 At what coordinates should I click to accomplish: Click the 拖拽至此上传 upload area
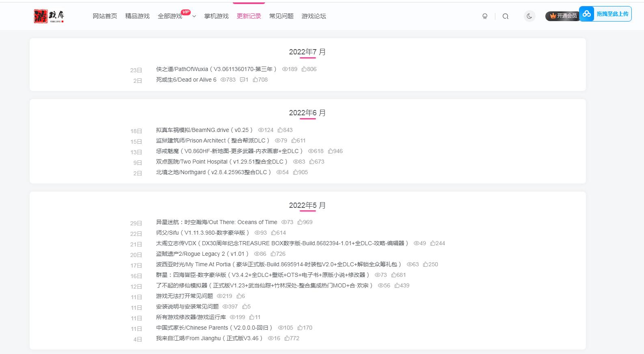click(x=612, y=14)
